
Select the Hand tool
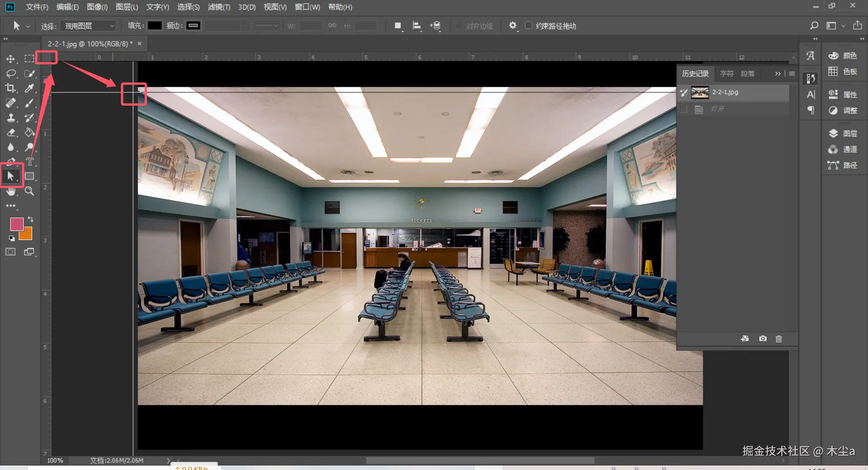tap(10, 191)
